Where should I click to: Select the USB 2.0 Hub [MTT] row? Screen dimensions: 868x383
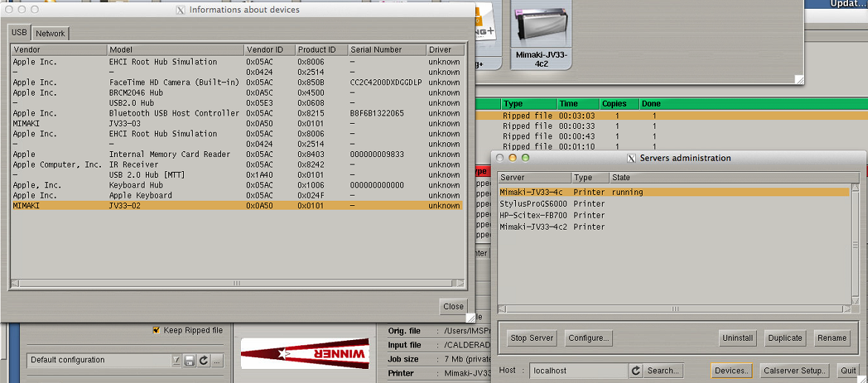click(x=237, y=175)
